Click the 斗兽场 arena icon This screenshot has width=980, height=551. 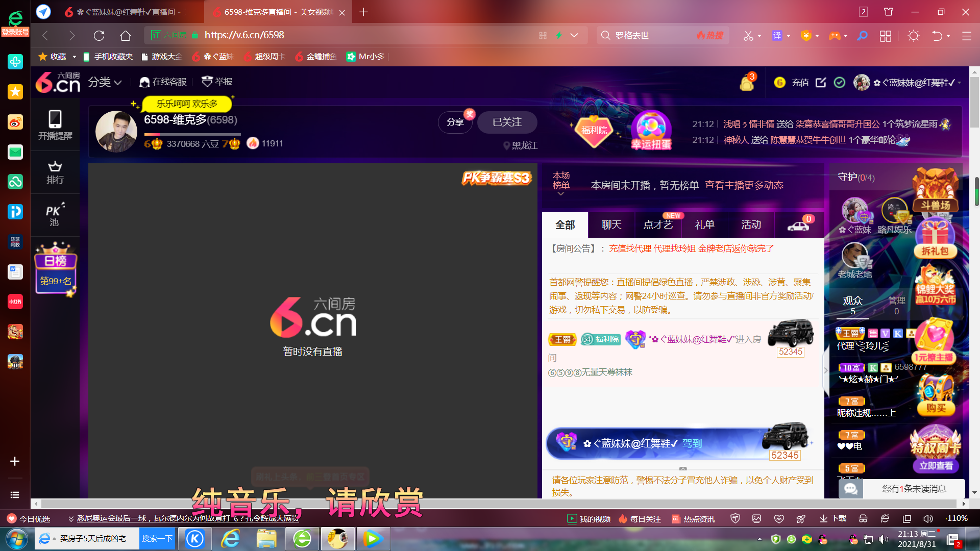click(936, 191)
